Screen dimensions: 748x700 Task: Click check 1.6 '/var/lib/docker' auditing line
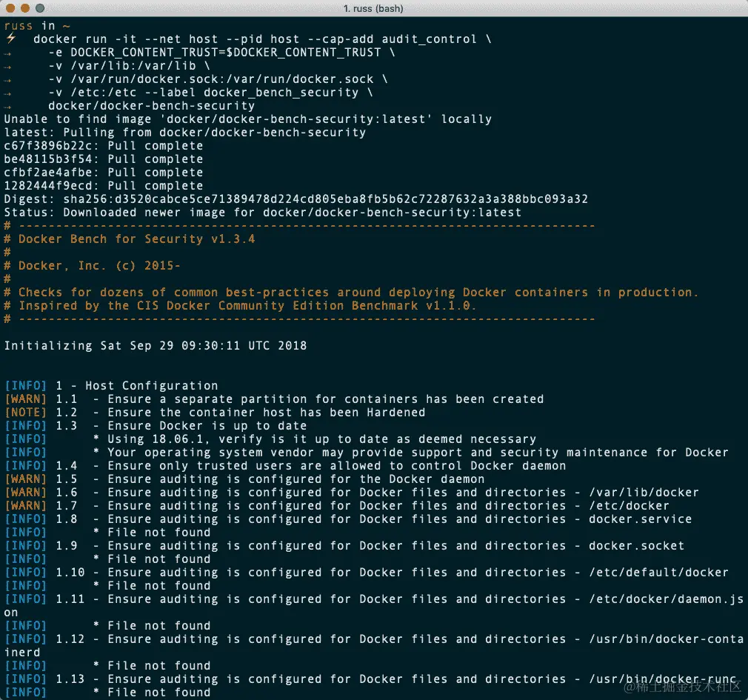click(403, 493)
